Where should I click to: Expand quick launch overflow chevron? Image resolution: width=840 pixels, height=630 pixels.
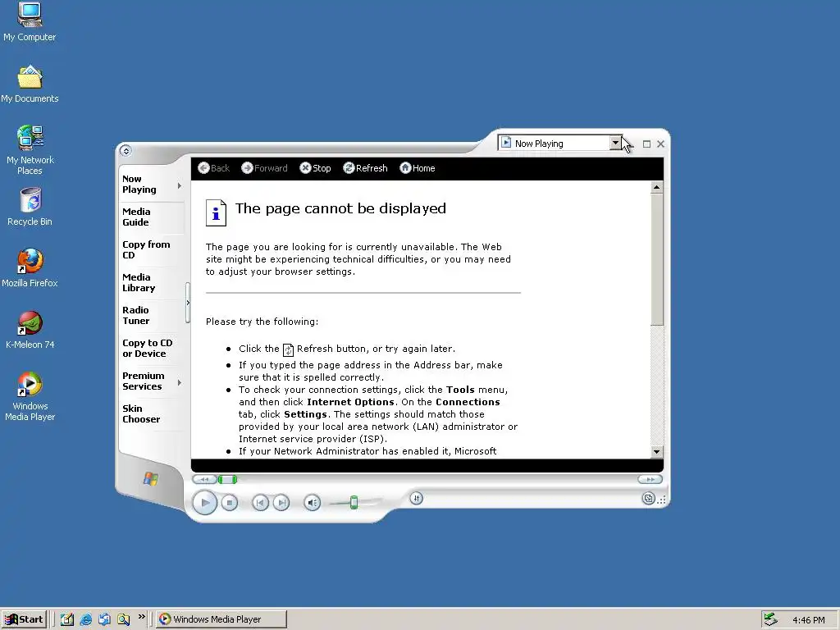pos(141,617)
